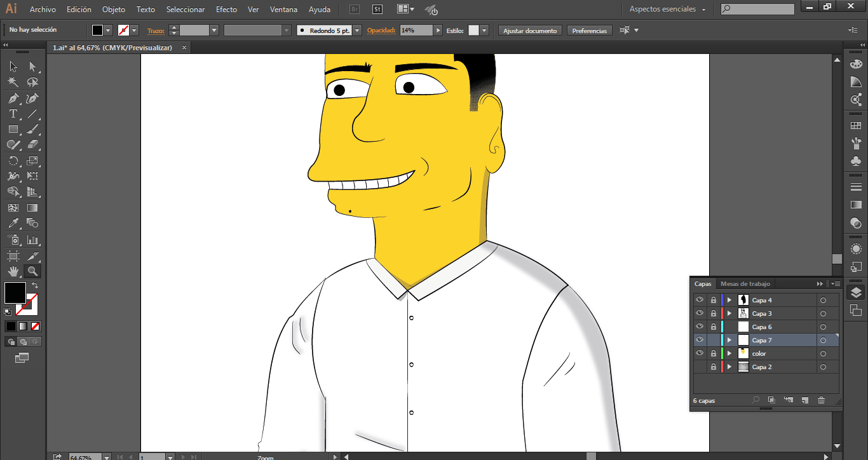
Task: Select the Rectangle tool
Action: tap(13, 129)
